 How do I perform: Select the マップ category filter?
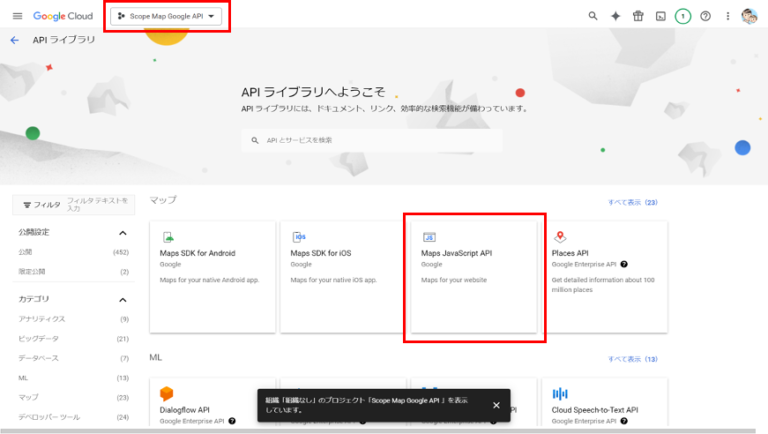click(x=28, y=397)
